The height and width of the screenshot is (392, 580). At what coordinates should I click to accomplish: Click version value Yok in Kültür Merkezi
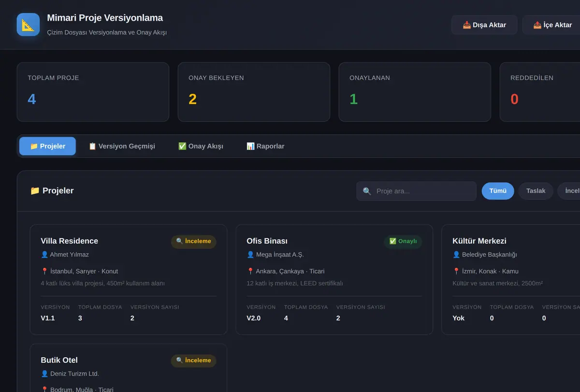459,318
